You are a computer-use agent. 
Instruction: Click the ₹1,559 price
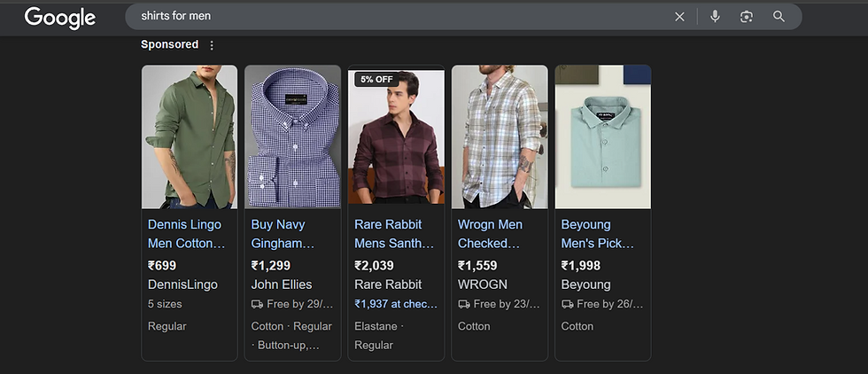(477, 266)
